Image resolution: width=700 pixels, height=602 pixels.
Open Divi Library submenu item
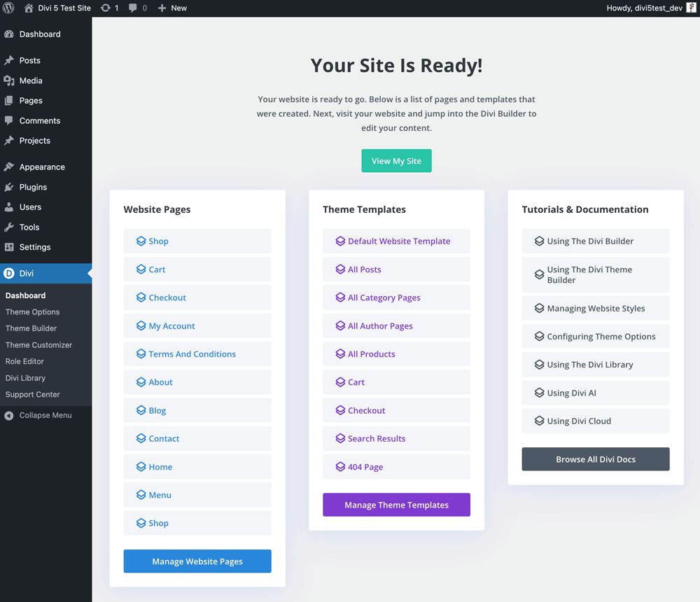coord(25,378)
